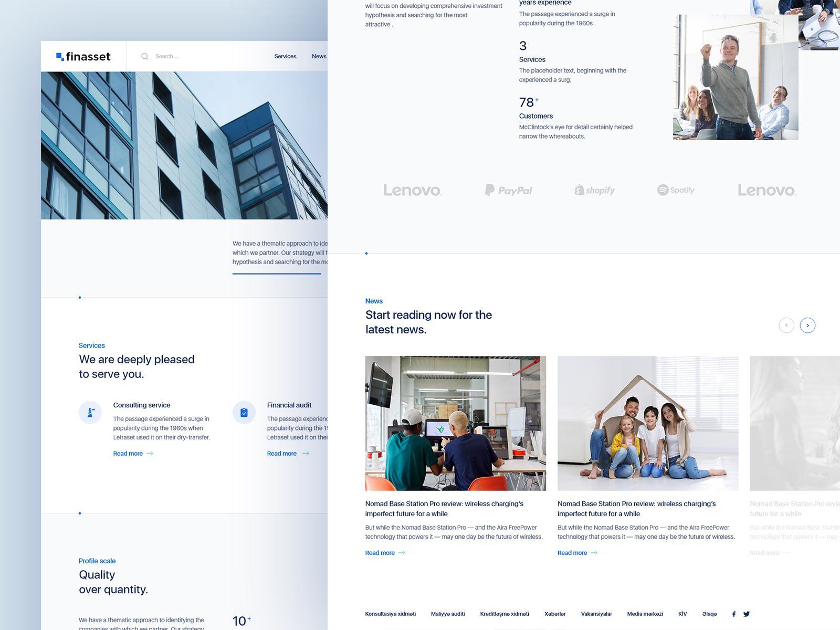Click the Consulting service icon
This screenshot has height=630, width=840.
click(x=90, y=413)
